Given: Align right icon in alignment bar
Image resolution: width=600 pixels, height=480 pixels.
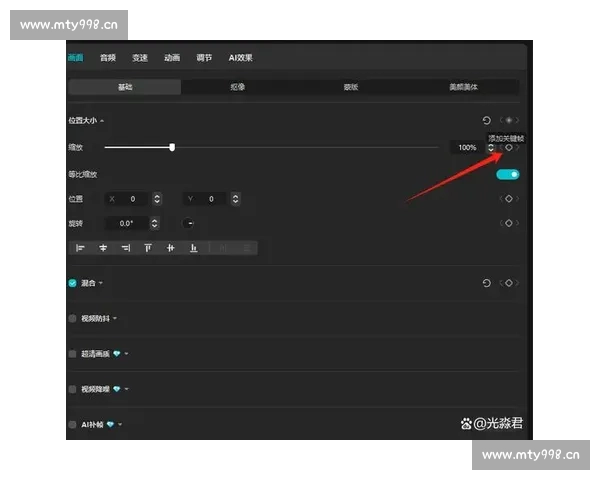Looking at the screenshot, I should (126, 248).
